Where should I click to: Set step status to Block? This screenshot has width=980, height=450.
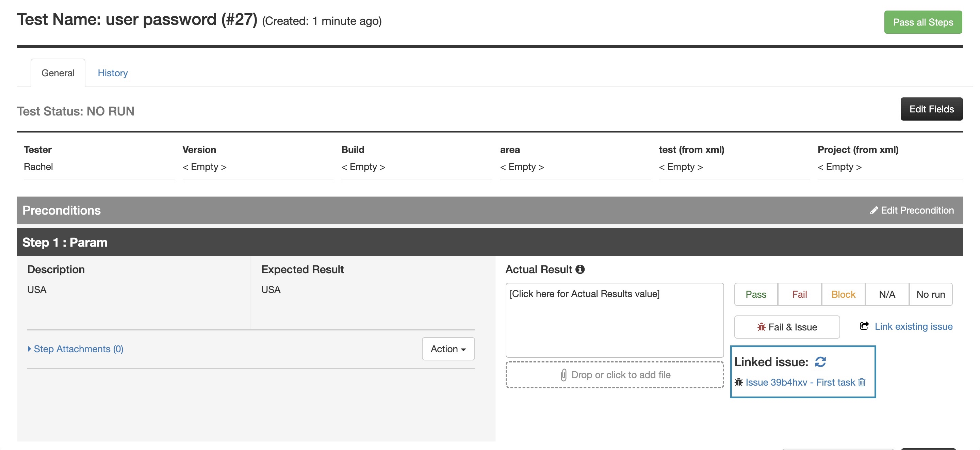click(844, 294)
